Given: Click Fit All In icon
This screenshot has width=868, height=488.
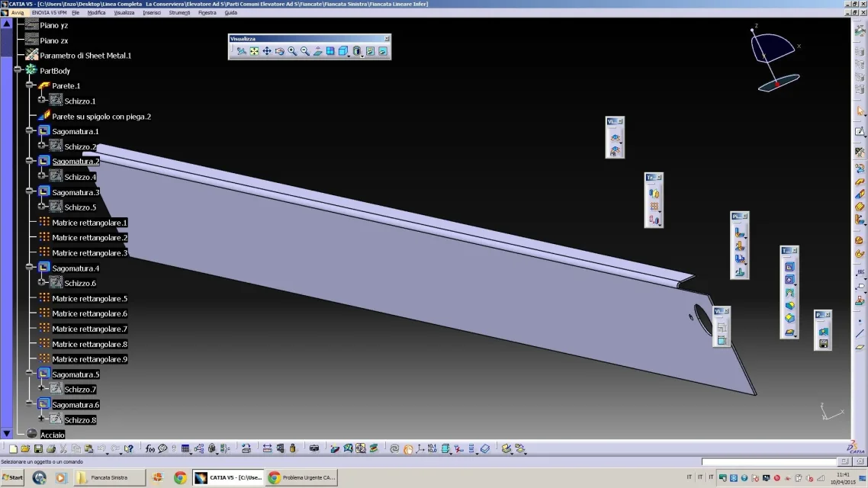Looking at the screenshot, I should 254,51.
